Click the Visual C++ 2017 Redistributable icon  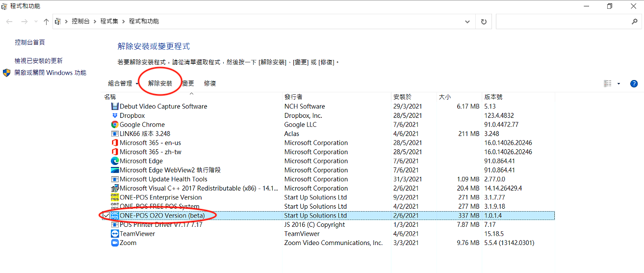115,188
